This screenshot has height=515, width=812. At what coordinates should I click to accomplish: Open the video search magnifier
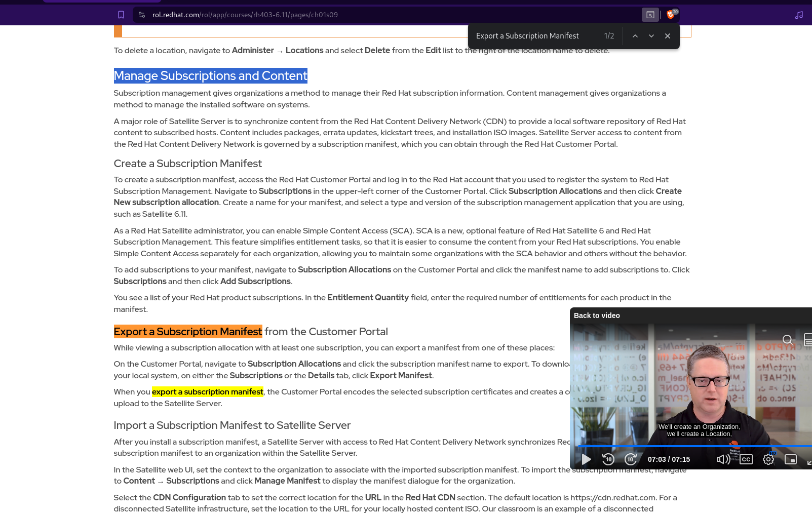[x=788, y=340]
